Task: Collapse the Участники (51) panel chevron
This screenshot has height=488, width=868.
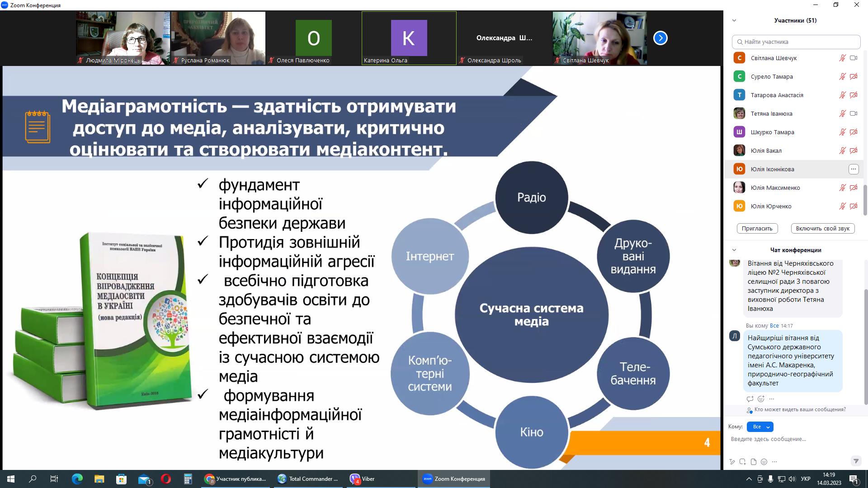Action: 734,20
